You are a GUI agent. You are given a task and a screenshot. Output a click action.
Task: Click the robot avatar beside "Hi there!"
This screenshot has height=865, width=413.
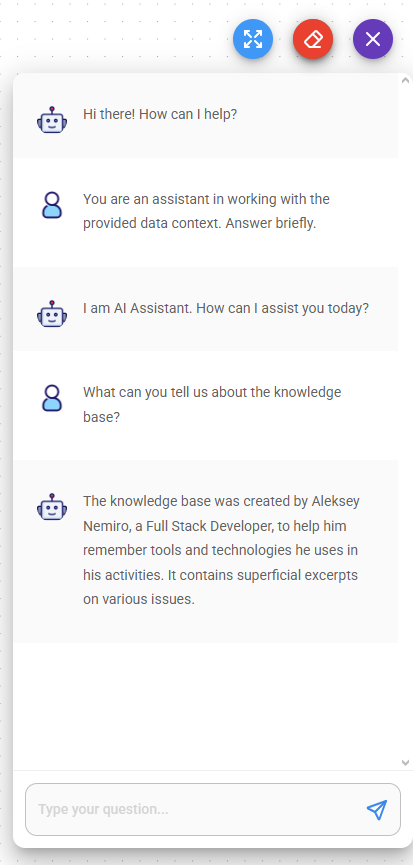click(x=52, y=120)
